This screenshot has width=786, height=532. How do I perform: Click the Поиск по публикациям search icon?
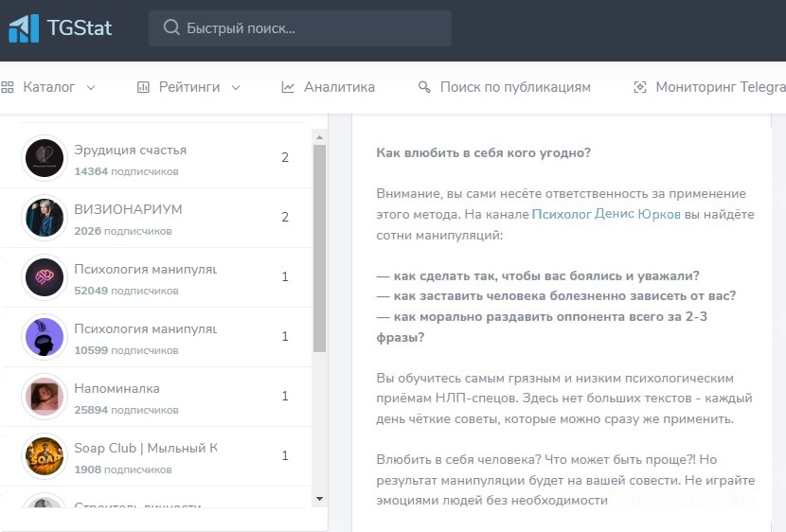424,87
